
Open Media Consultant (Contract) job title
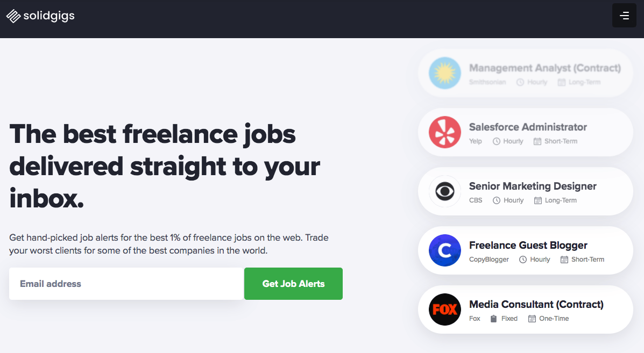coord(536,304)
